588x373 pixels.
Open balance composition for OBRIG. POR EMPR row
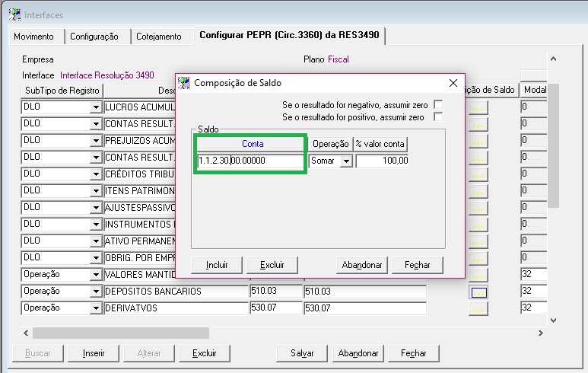click(478, 260)
